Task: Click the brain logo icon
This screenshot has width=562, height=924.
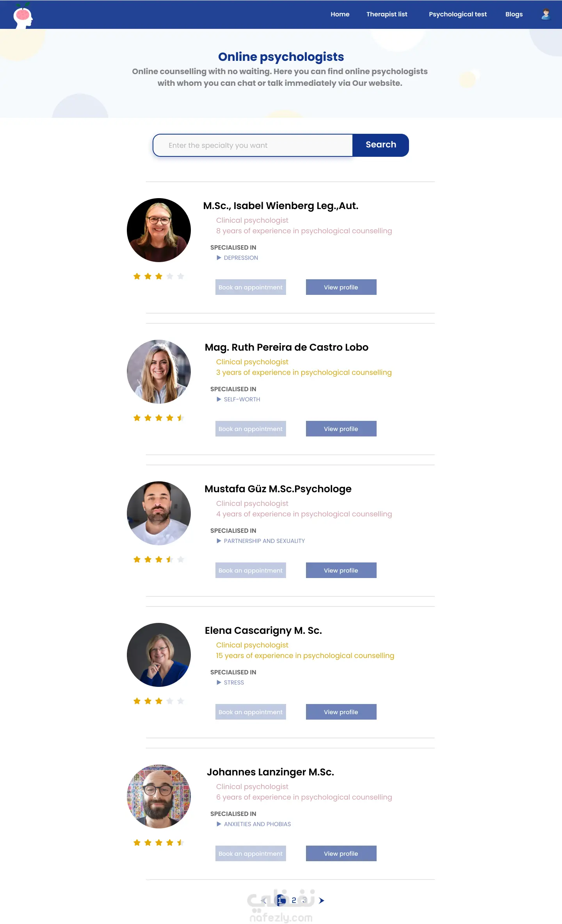Action: point(23,16)
